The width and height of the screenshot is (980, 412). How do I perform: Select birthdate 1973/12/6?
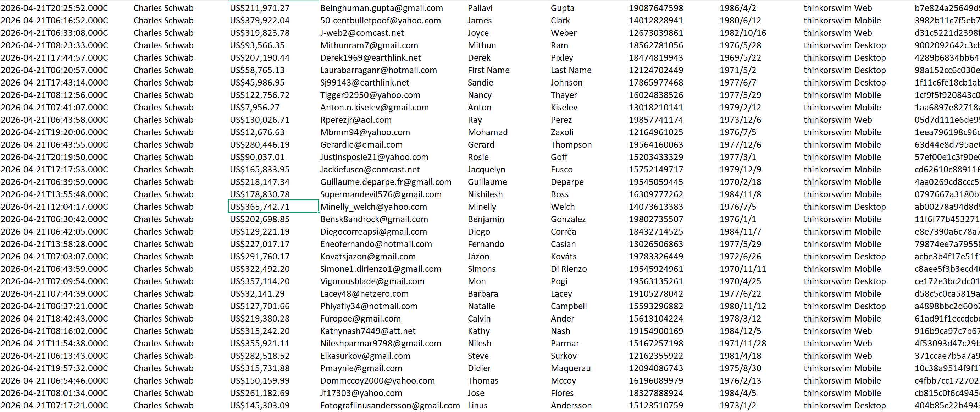pos(740,120)
